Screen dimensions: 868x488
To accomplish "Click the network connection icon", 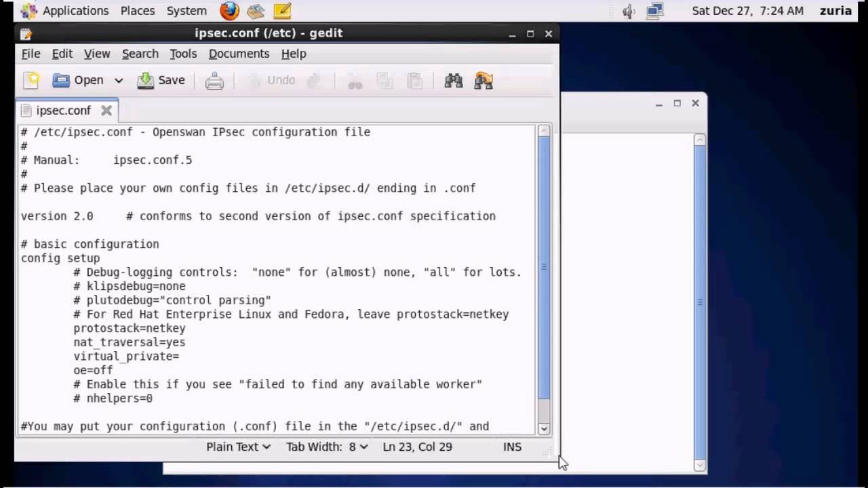I will pos(655,11).
